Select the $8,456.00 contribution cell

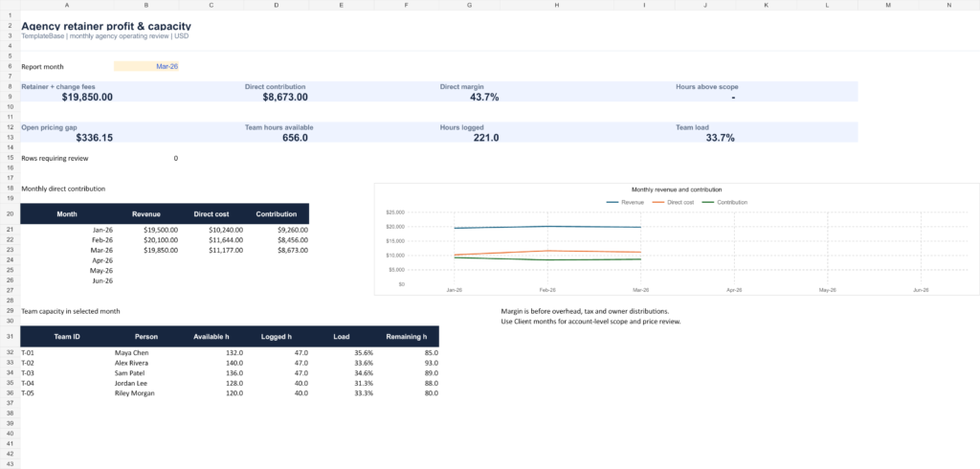point(277,239)
